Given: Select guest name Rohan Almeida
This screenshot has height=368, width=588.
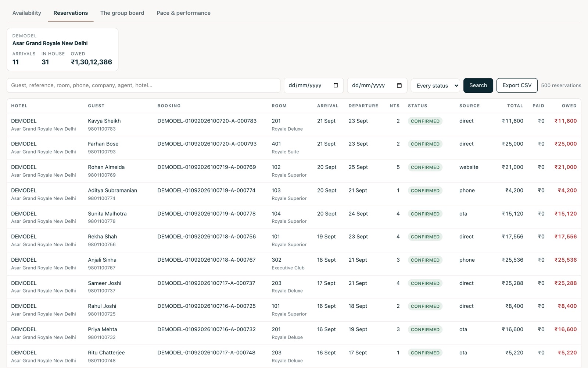Looking at the screenshot, I should pos(106,167).
